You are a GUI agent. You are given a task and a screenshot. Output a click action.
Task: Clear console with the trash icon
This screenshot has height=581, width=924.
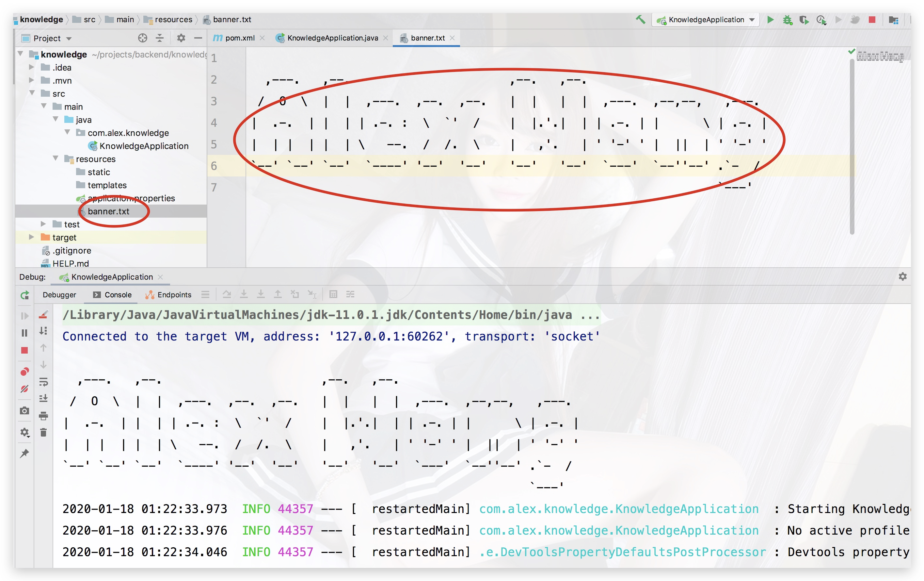click(43, 432)
